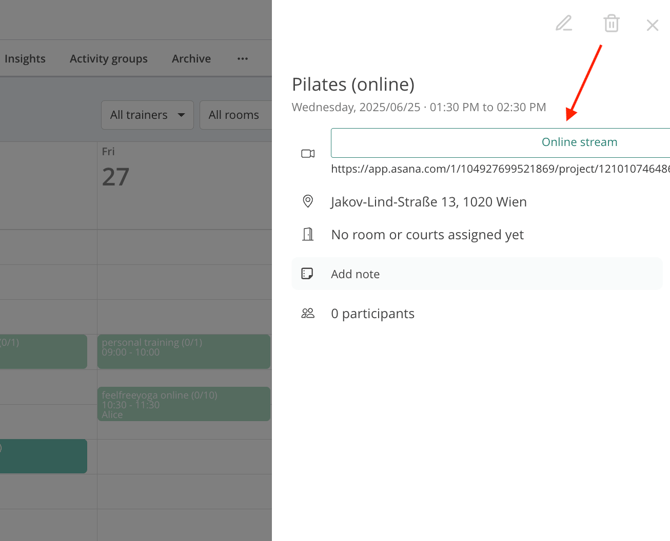Open the personal training 09:00 event

pos(184,351)
